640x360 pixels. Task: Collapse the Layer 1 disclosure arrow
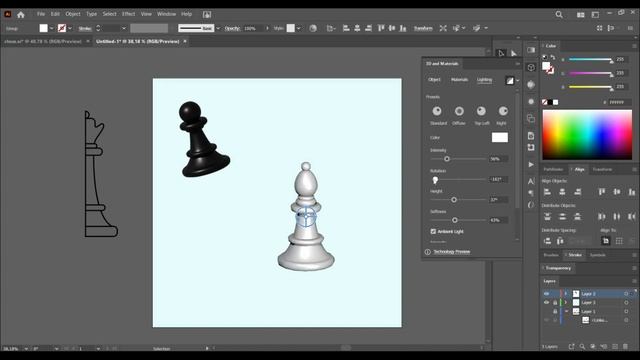(566, 311)
